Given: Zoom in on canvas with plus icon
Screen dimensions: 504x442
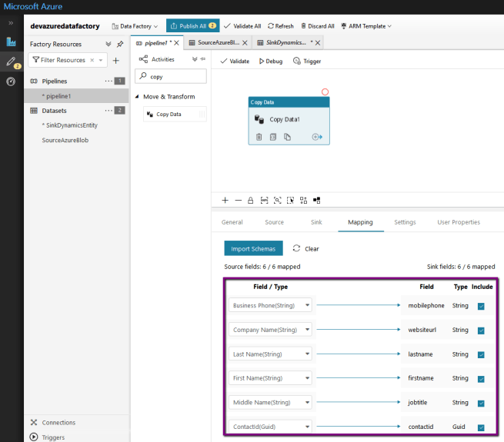Looking at the screenshot, I should tap(225, 200).
